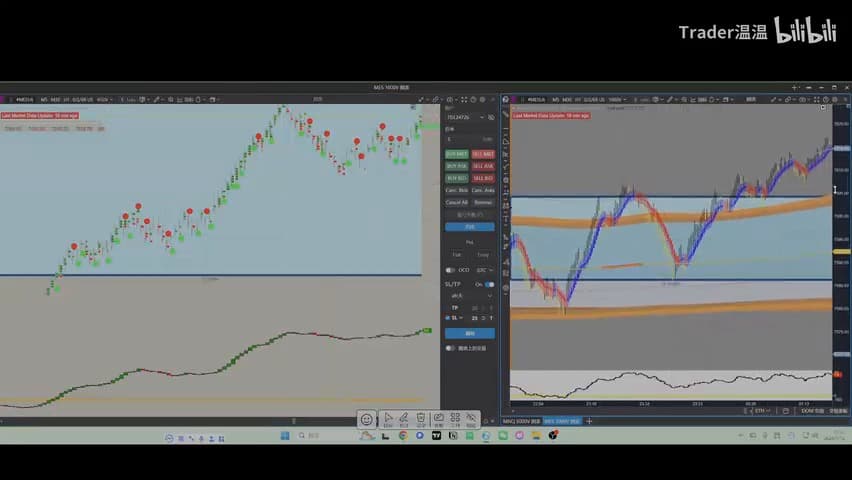Click the order quantity input field
Viewport: 852px width, 480px height.
(x=469, y=139)
